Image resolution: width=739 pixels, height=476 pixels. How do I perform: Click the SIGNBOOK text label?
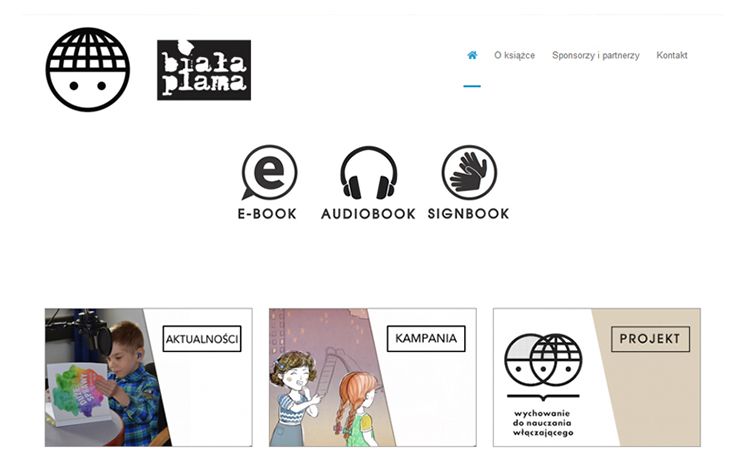click(x=468, y=214)
